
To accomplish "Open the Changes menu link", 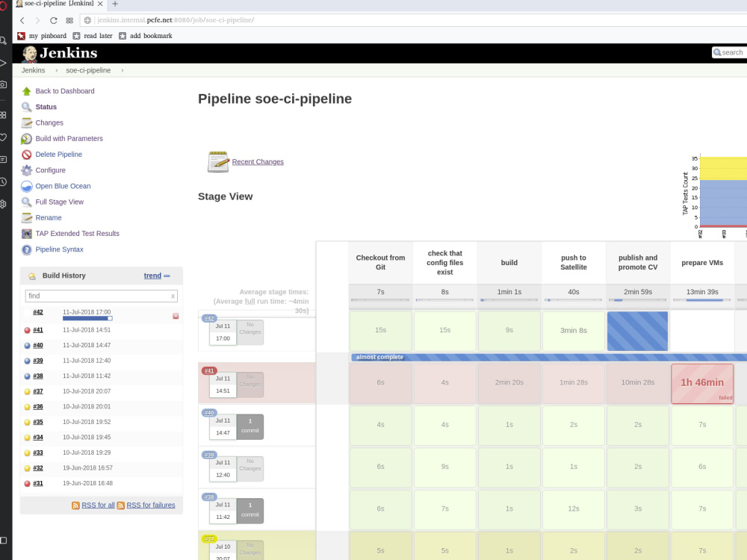I will (x=49, y=123).
